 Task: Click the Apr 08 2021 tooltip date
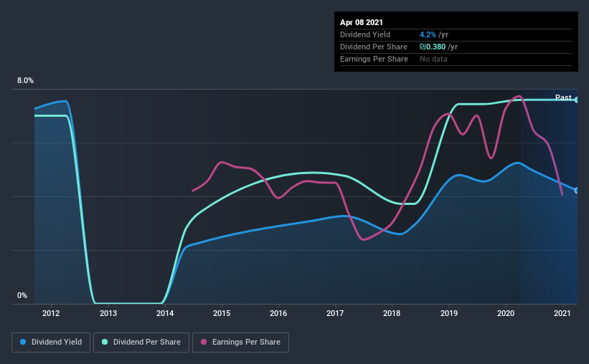(362, 22)
